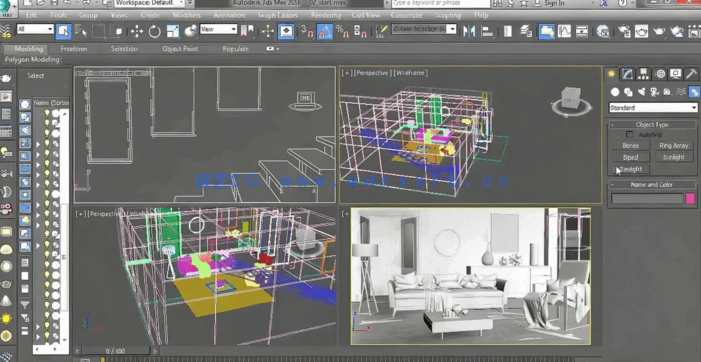Viewport: 701px width, 362px height.
Task: Open the Create Selection Set dropdown
Action: (424, 29)
